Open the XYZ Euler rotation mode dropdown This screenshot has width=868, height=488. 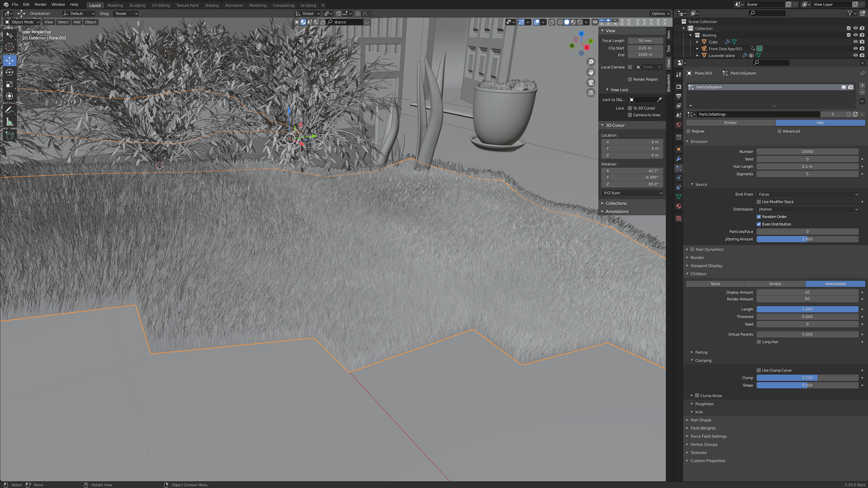pyautogui.click(x=632, y=193)
